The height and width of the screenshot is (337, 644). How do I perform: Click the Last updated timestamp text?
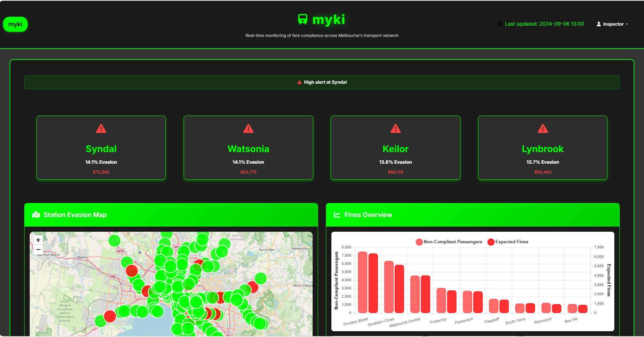(x=544, y=24)
